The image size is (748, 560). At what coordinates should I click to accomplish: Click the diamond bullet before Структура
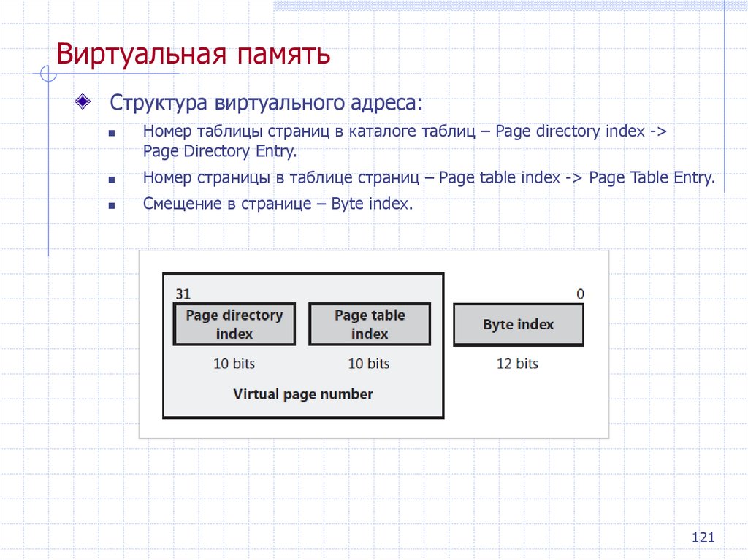83,101
